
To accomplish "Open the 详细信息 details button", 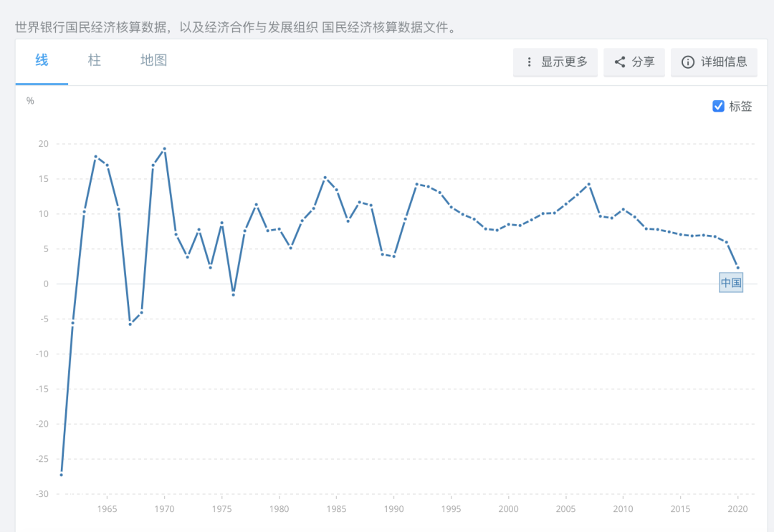I will click(x=714, y=62).
